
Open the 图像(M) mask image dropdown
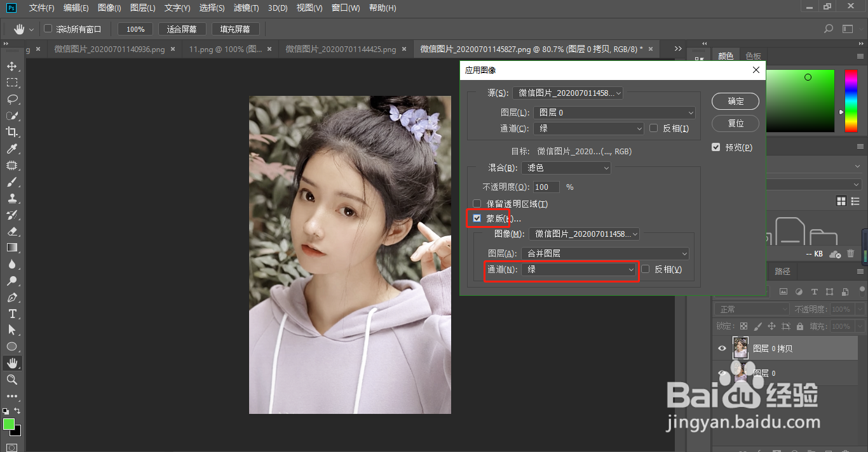584,234
